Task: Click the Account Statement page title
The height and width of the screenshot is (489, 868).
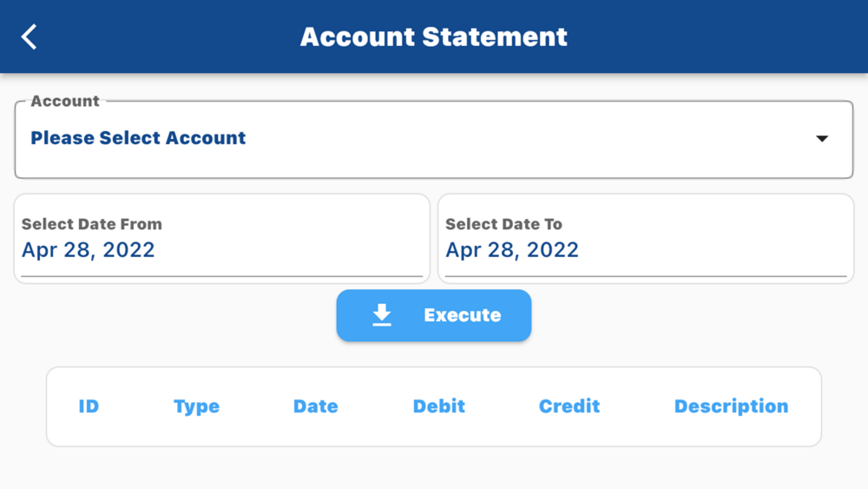Action: (x=434, y=37)
